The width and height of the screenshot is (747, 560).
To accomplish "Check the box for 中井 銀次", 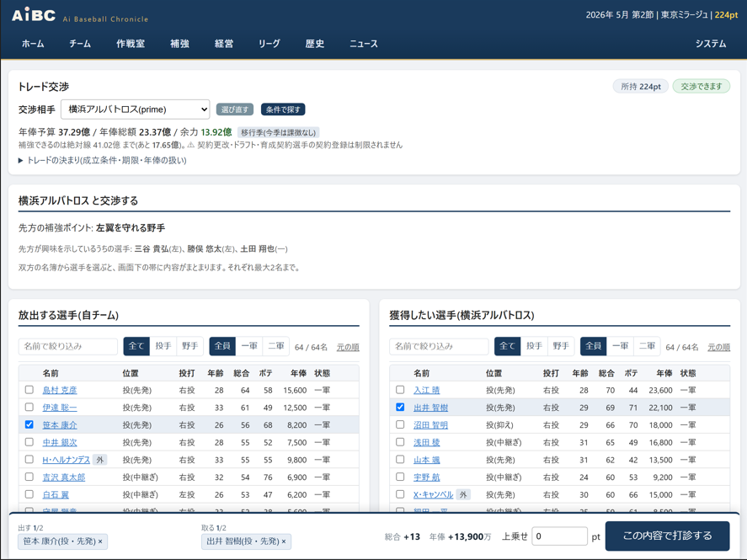I will click(29, 442).
